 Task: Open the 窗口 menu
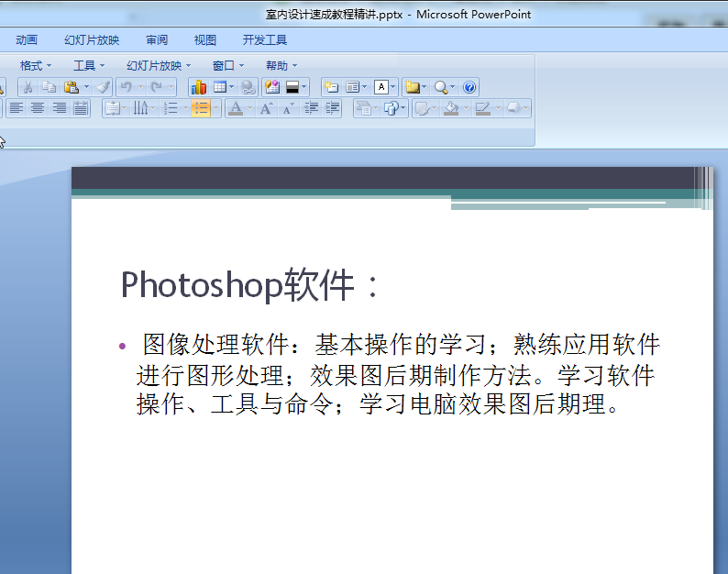coord(228,66)
